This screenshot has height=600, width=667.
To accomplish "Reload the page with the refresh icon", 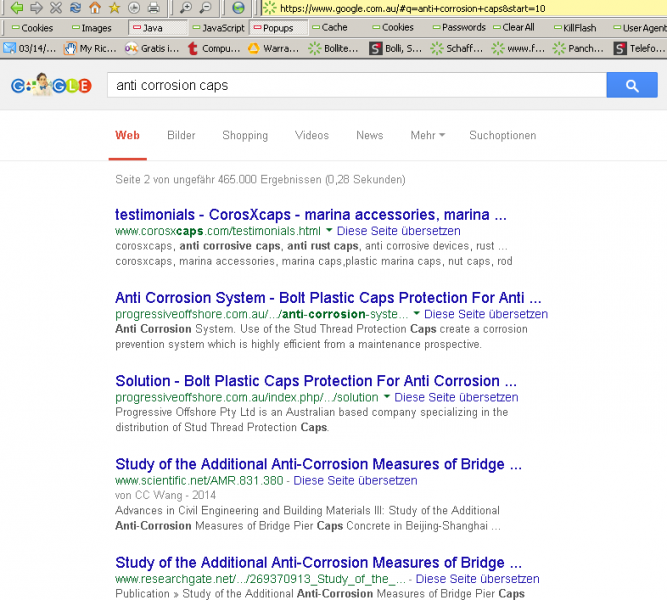I will (75, 8).
